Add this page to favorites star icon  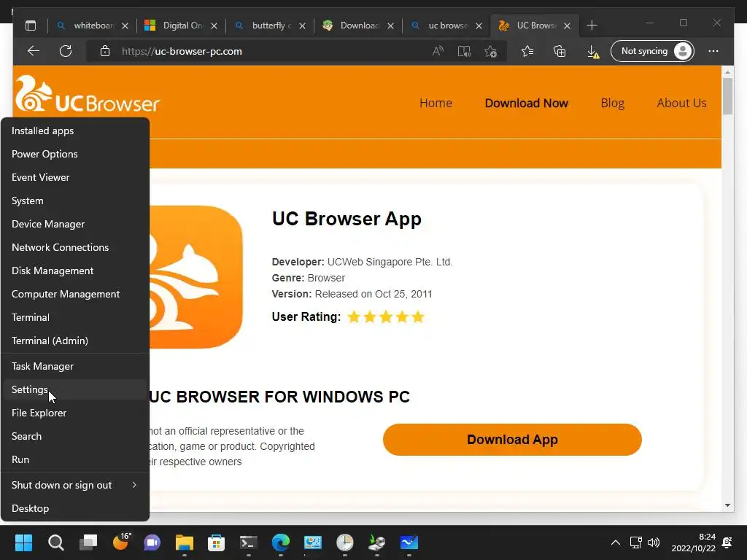pos(491,51)
